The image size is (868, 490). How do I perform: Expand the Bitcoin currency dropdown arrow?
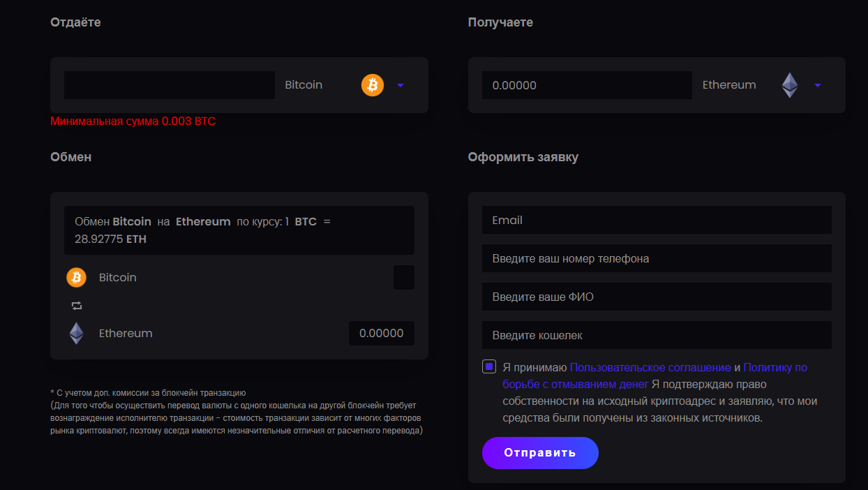[401, 85]
